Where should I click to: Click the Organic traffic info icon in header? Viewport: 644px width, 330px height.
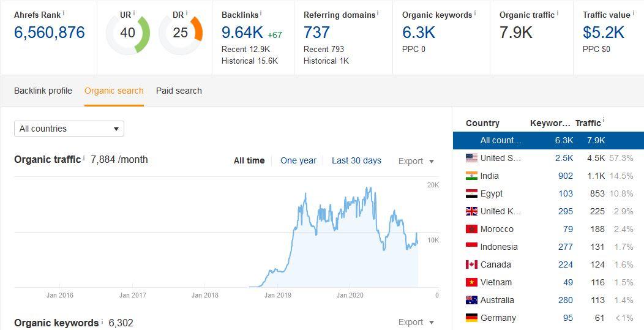coord(557,13)
